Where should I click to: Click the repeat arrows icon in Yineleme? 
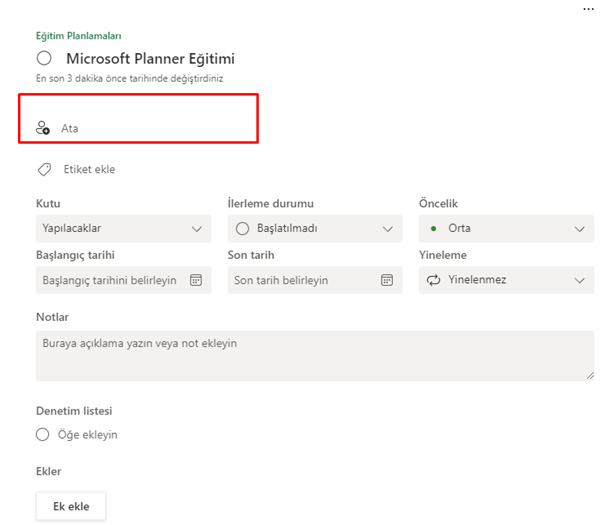click(x=433, y=280)
